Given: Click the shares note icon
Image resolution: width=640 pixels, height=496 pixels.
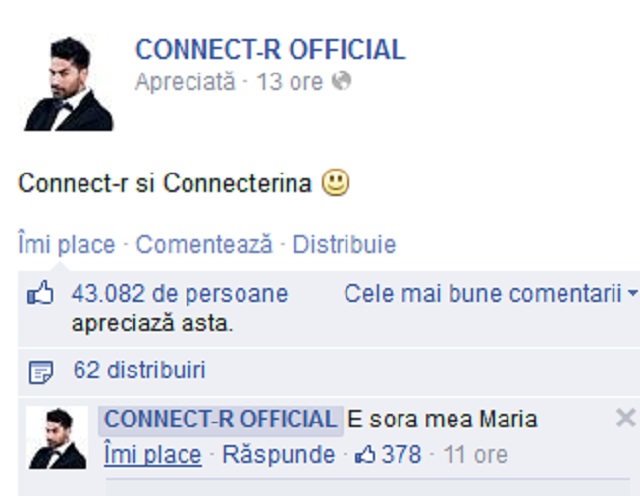Looking at the screenshot, I should [40, 373].
